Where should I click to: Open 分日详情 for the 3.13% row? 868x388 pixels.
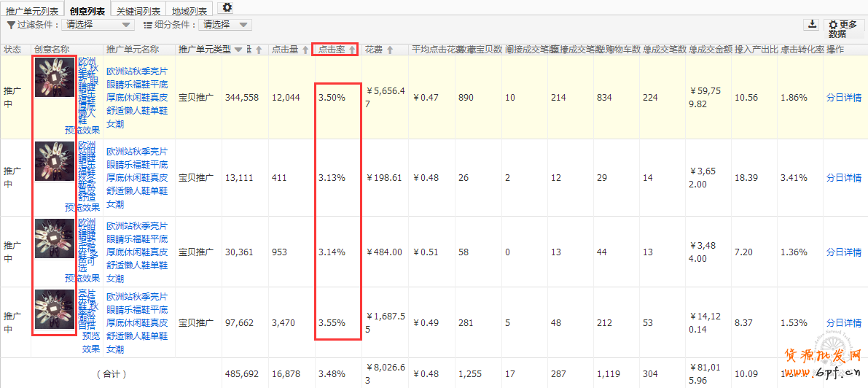coord(843,178)
